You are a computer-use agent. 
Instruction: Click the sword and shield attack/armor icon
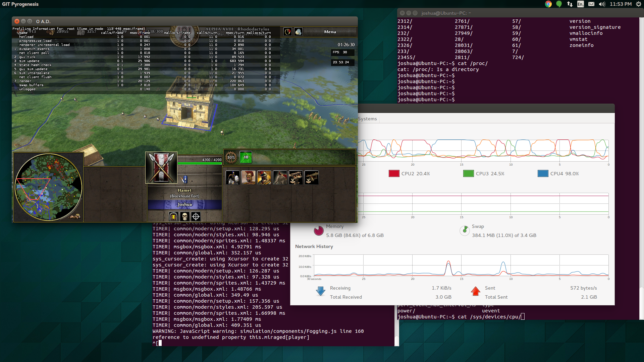click(x=184, y=179)
